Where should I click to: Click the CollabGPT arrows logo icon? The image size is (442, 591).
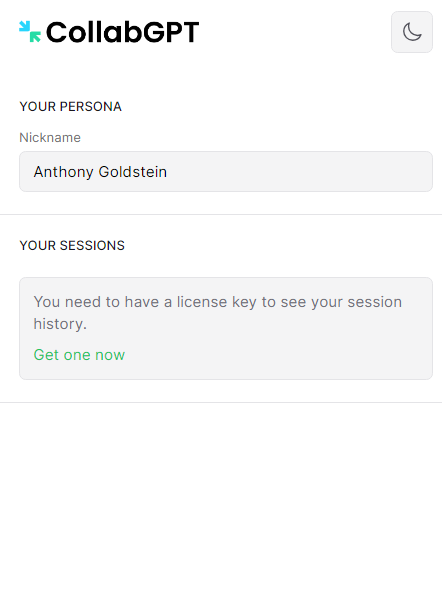coord(30,32)
